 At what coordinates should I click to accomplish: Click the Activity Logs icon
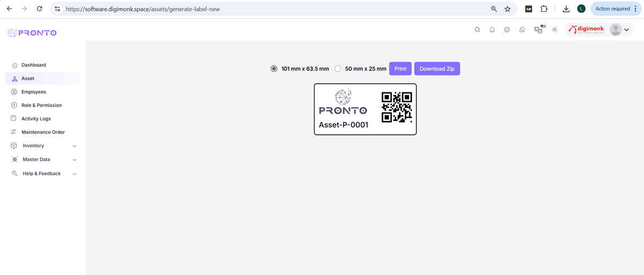pyautogui.click(x=14, y=119)
